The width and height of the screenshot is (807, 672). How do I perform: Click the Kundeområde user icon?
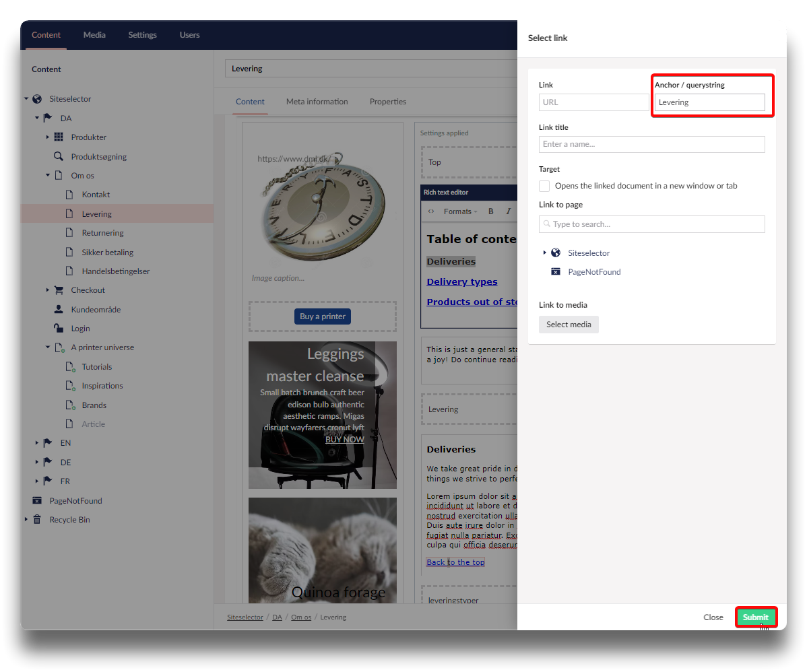point(59,310)
